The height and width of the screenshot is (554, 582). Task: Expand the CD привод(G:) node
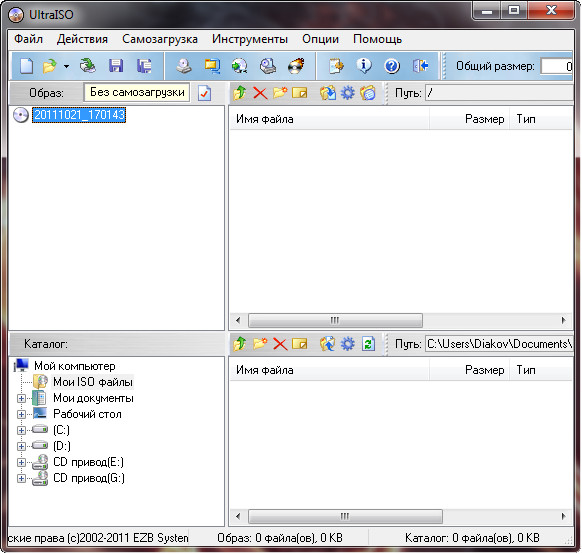click(x=22, y=478)
